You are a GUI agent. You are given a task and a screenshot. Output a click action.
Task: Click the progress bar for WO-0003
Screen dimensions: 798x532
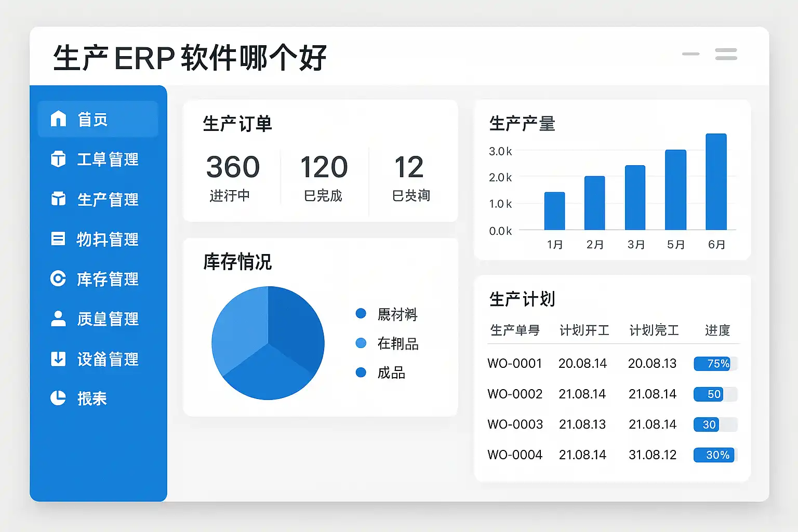coord(715,424)
